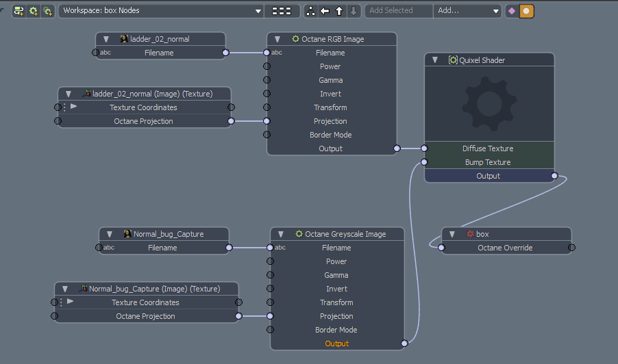Select Diffuse Texture channel in Quixel Shader
Viewport: 618px width, 364px height.
pos(488,148)
